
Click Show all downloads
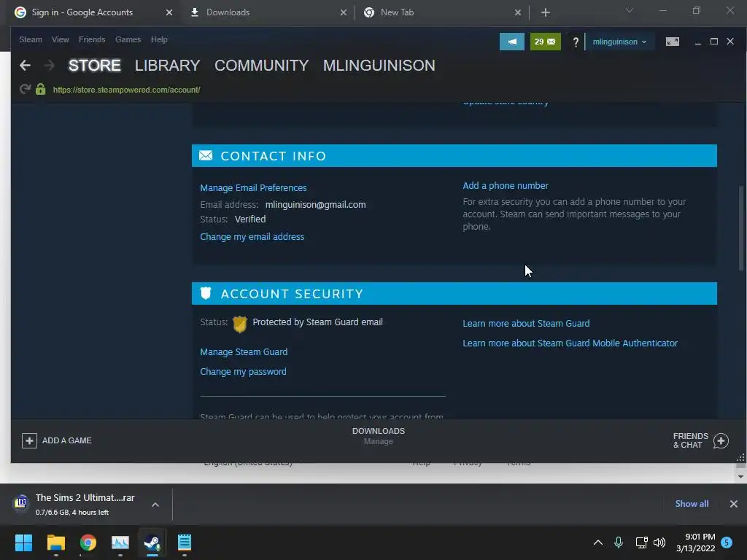(692, 504)
